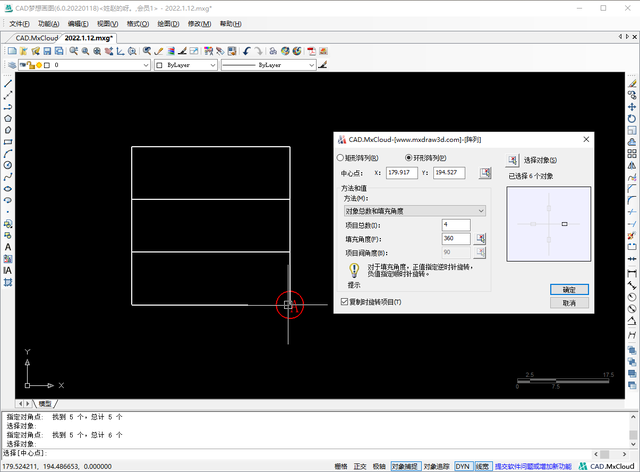640x472 pixels.
Task: Click the command history scrollbar down arrow
Action: pyautogui.click(x=633, y=445)
